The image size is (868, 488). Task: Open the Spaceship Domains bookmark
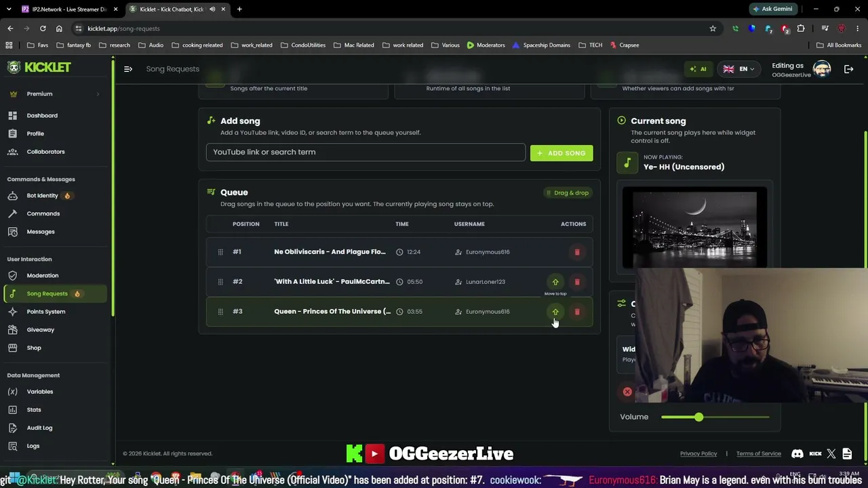coord(541,45)
